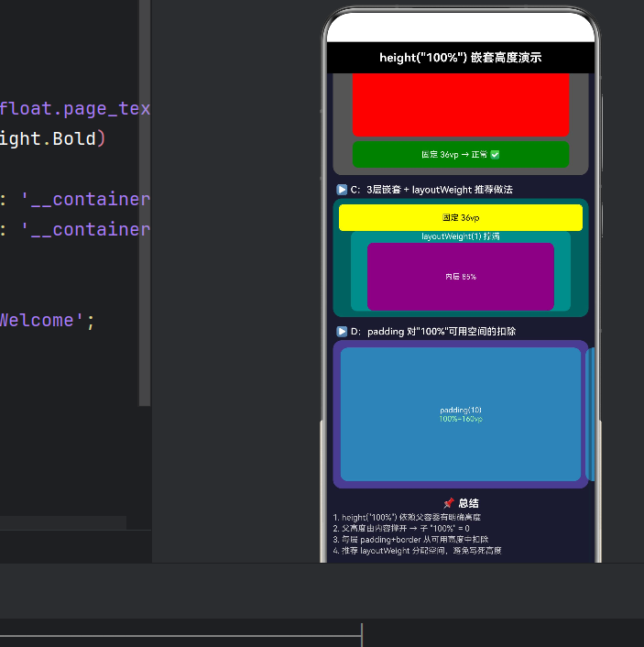Click the 总结 summary heading
This screenshot has width=644, height=647.
[468, 503]
